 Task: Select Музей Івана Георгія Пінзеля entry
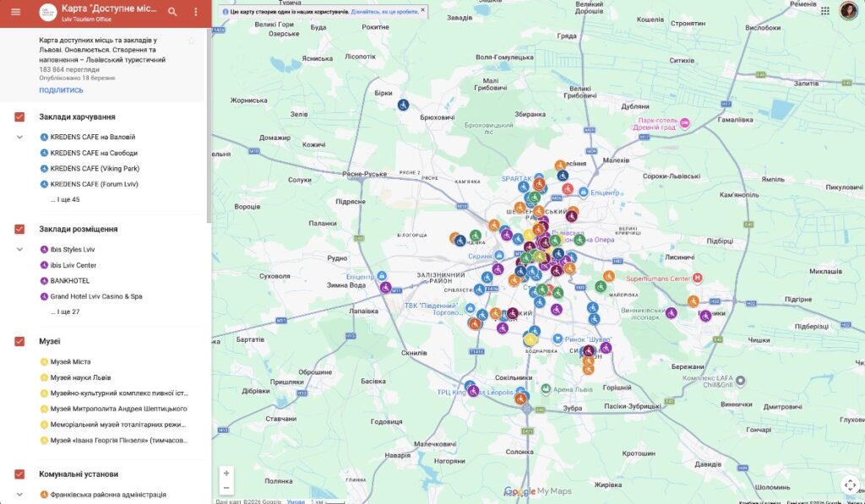click(118, 440)
